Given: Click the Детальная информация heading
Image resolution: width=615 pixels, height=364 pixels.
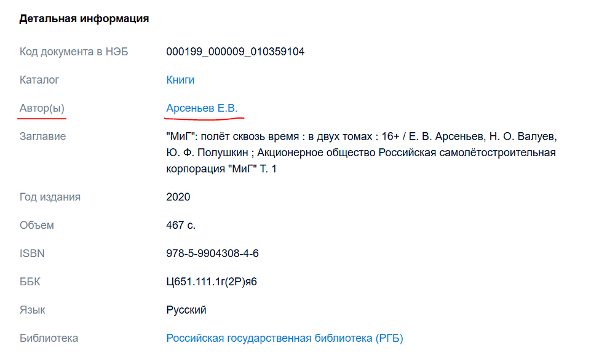Looking at the screenshot, I should click(x=84, y=18).
